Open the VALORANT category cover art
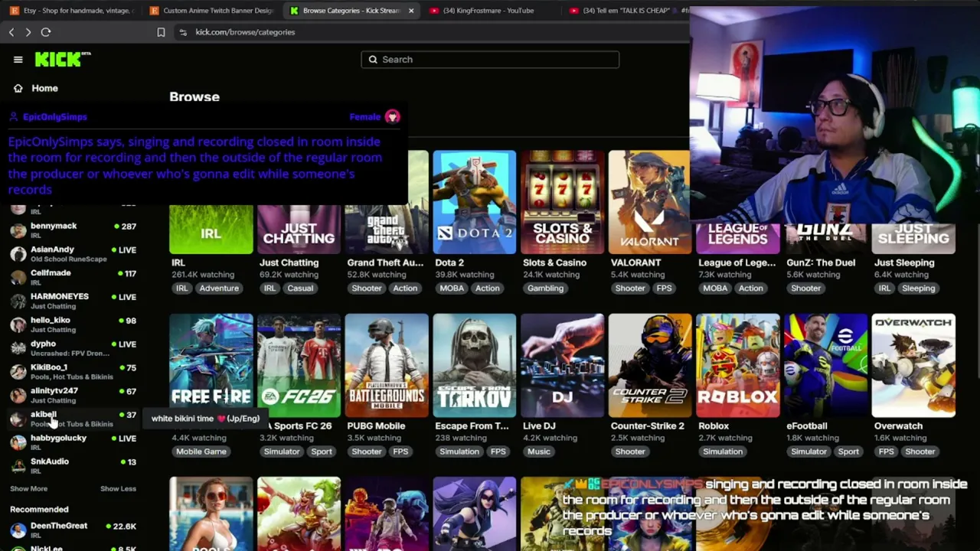Screen dimensions: 980x551 point(650,202)
